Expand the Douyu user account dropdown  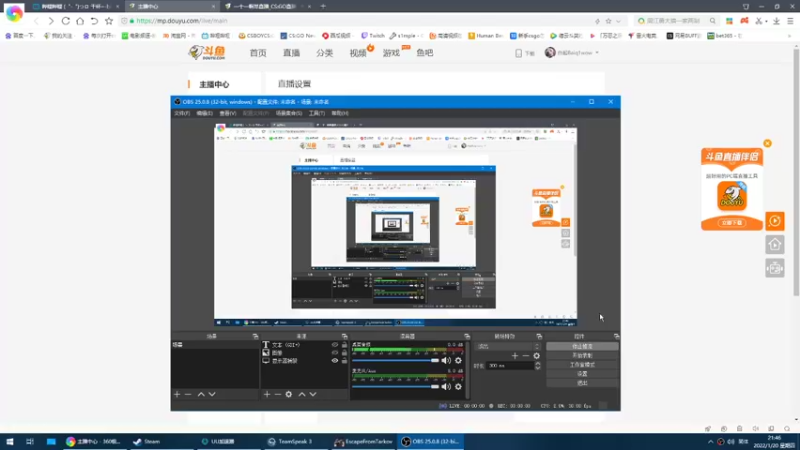click(x=597, y=53)
